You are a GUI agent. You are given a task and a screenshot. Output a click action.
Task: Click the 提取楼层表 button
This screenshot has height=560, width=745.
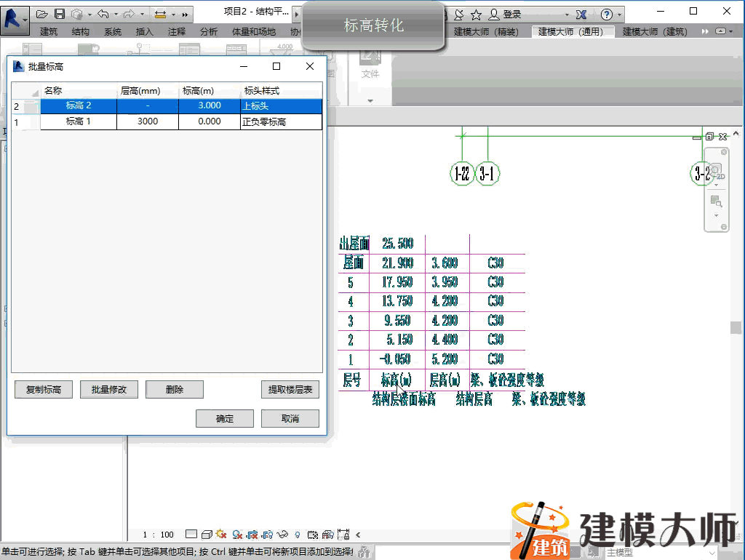(x=290, y=390)
